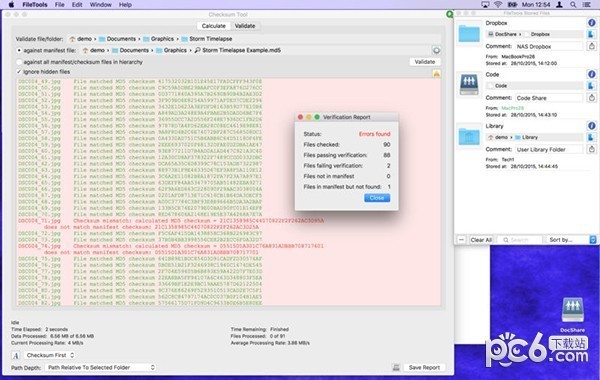Close the Verification Report dialog
600x380 pixels.
[377, 198]
